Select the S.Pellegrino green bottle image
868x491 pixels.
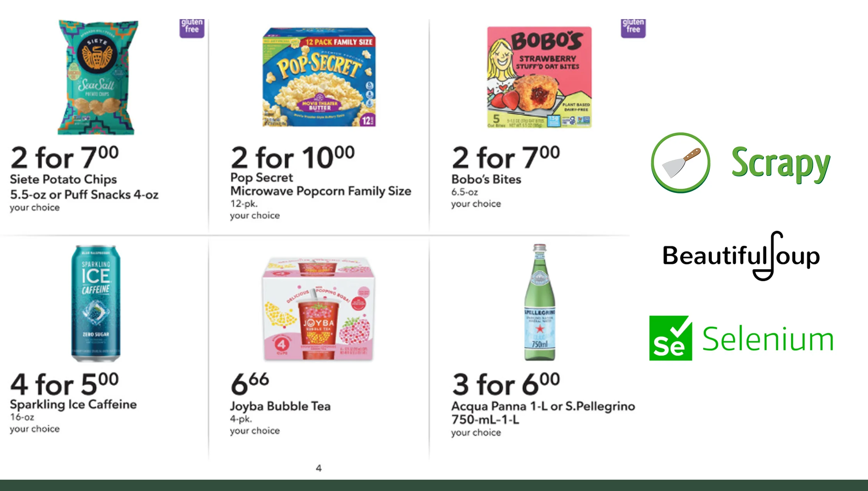539,302
